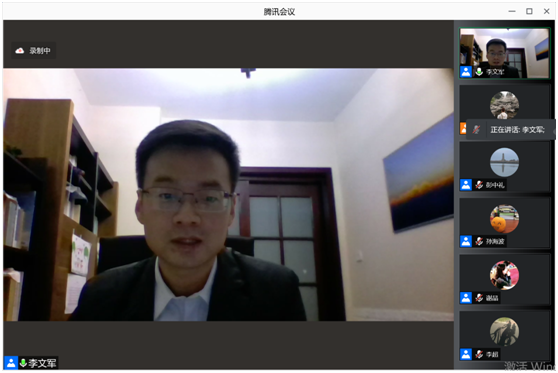This screenshot has width=558, height=373.
Task: Click the 录制中 recording status label
Action: [40, 51]
